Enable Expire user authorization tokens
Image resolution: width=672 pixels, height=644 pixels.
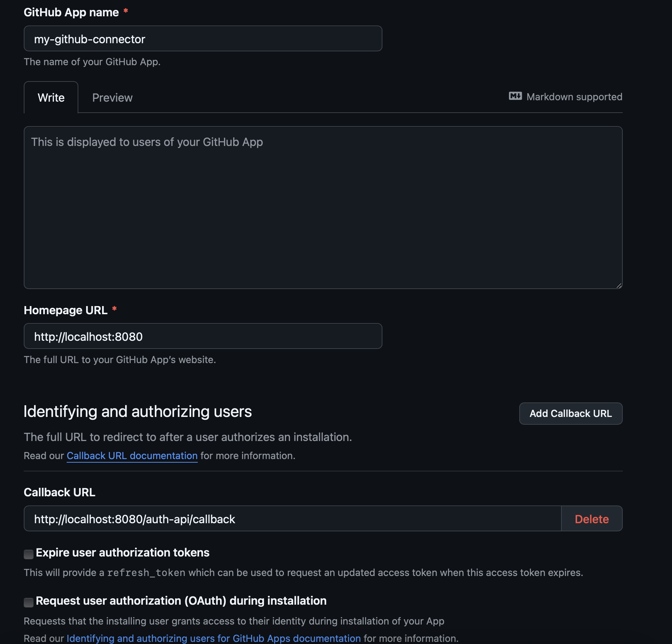tap(28, 553)
